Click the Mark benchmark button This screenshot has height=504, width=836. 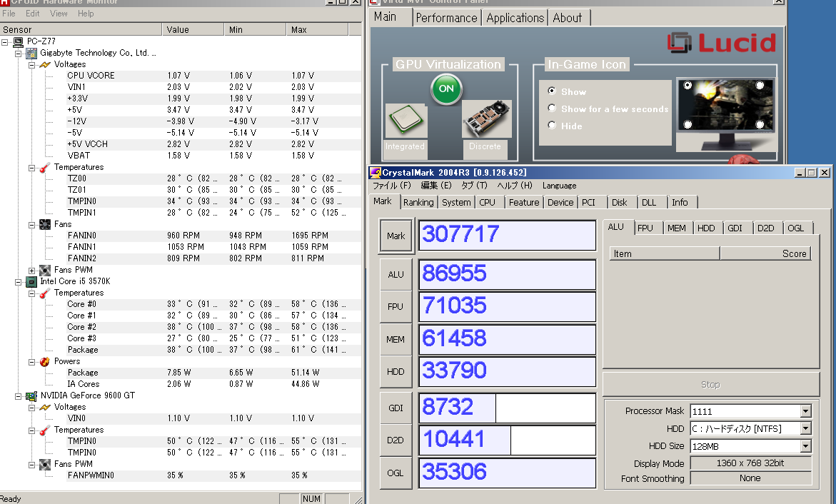click(396, 236)
